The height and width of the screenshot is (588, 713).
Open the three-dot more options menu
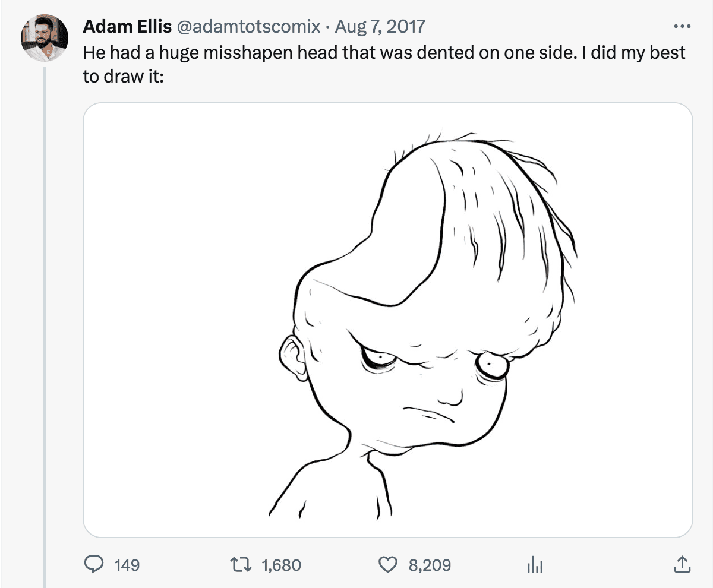point(682,27)
